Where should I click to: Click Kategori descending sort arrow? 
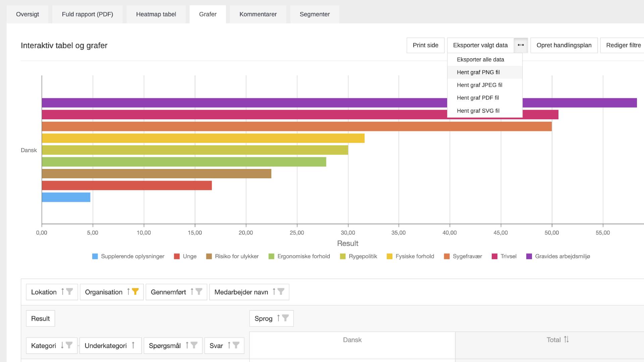point(62,345)
